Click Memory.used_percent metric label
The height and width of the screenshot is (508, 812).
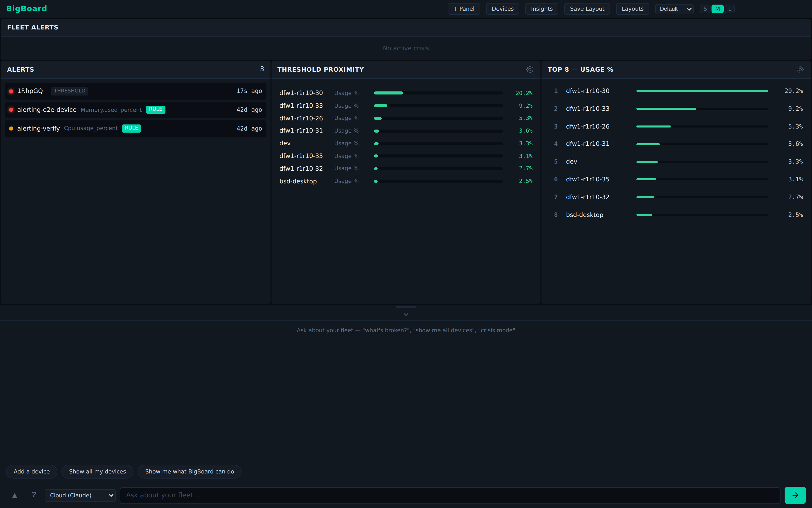(111, 110)
